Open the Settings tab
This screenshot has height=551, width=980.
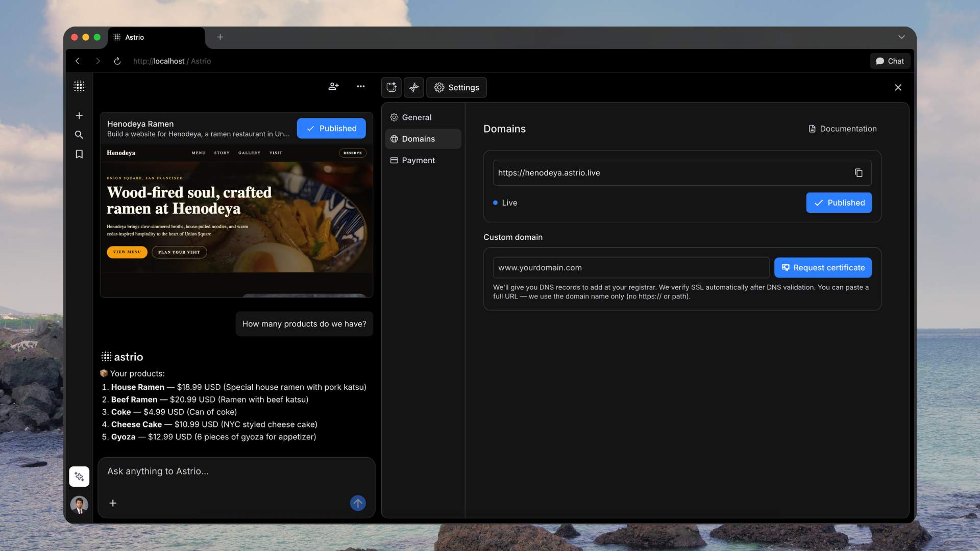456,87
